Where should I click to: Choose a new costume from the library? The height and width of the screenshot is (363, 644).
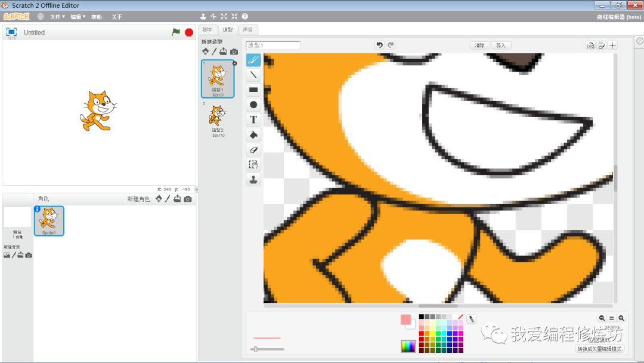click(x=205, y=51)
